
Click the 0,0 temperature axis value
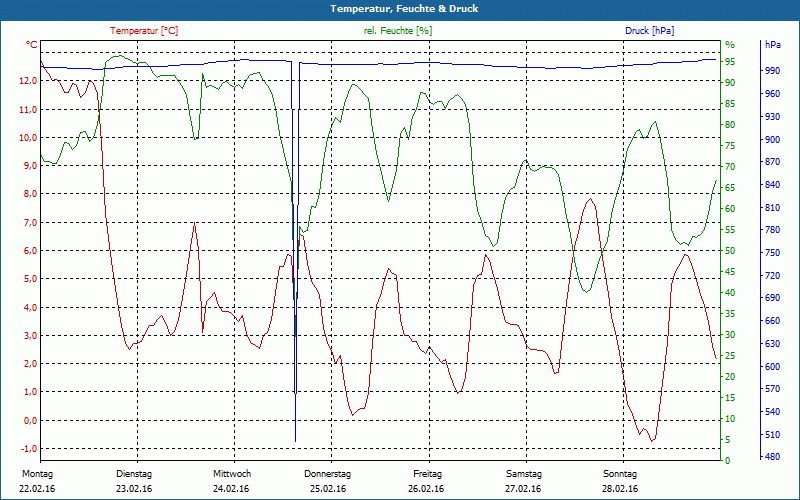click(30, 420)
